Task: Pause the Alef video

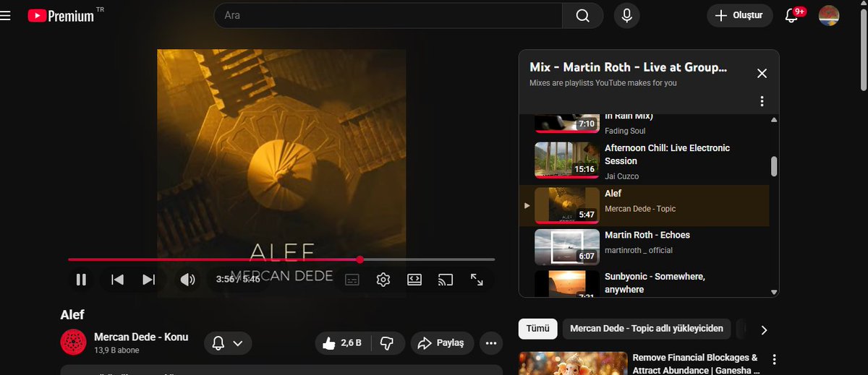Action: [x=81, y=280]
